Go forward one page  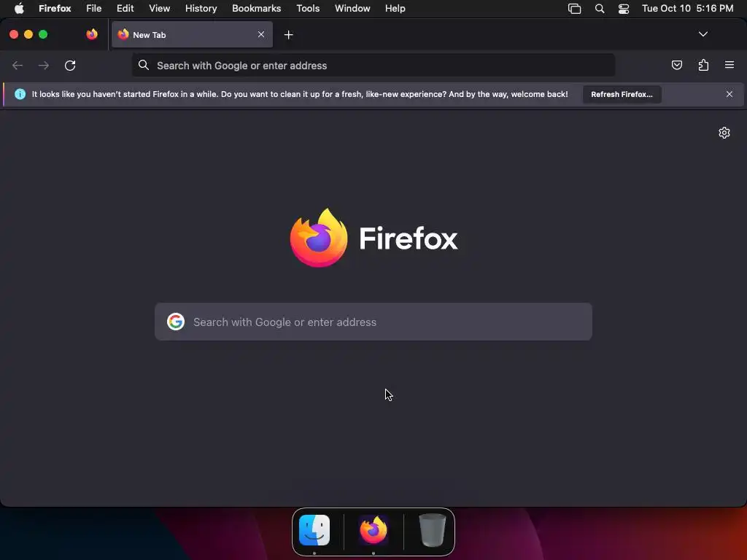43,65
